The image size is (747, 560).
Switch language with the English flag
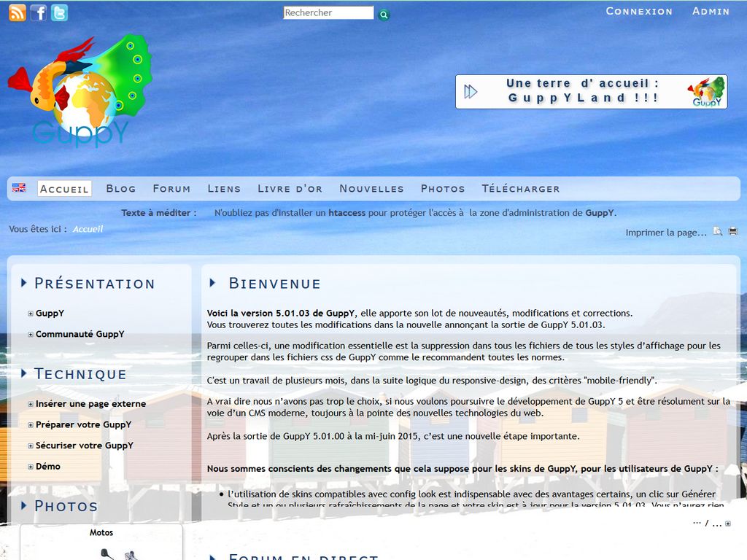(x=19, y=188)
